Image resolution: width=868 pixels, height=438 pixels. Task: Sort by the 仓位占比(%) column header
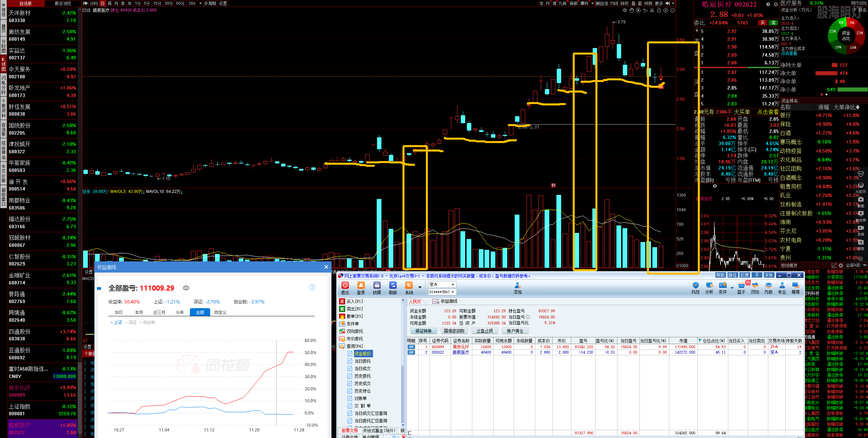click(712, 341)
